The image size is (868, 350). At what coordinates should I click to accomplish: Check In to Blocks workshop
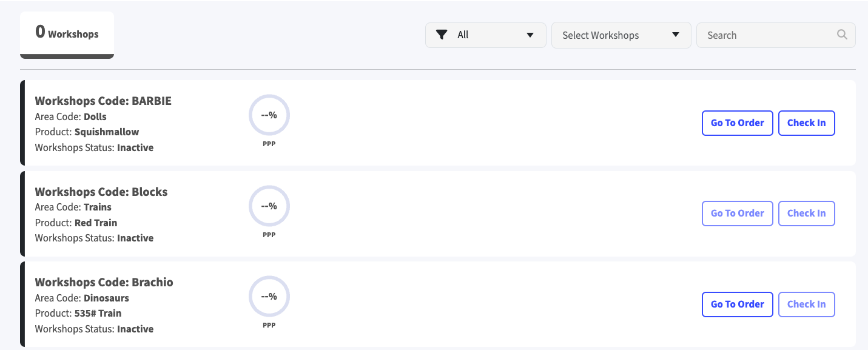pyautogui.click(x=807, y=214)
